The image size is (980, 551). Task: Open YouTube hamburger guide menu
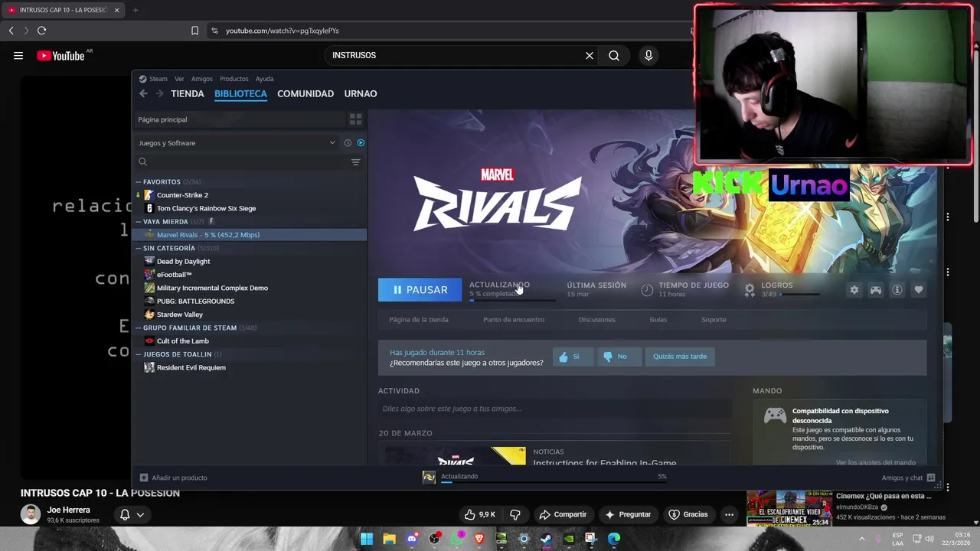(x=18, y=55)
